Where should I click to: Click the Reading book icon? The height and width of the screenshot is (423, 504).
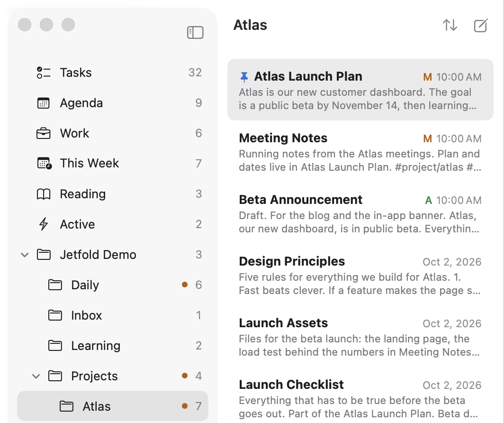point(44,194)
